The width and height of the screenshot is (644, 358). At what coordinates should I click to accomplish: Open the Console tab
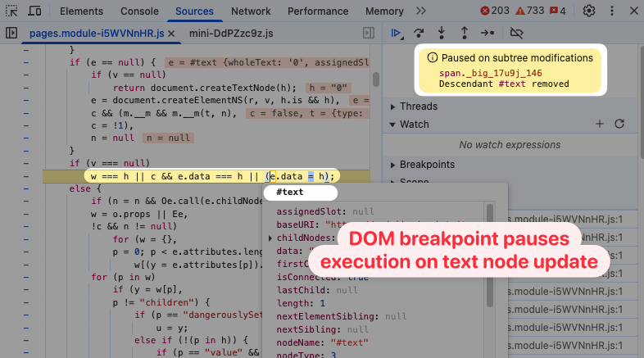139,11
